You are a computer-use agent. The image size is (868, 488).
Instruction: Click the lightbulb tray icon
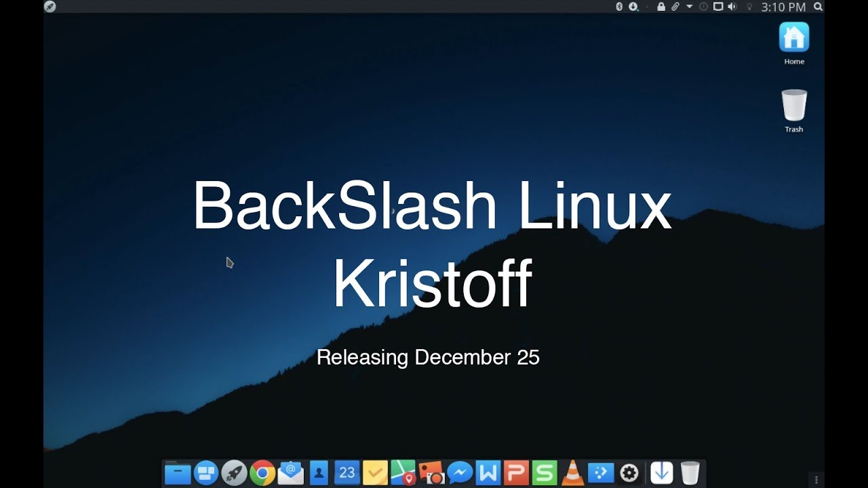[x=749, y=7]
